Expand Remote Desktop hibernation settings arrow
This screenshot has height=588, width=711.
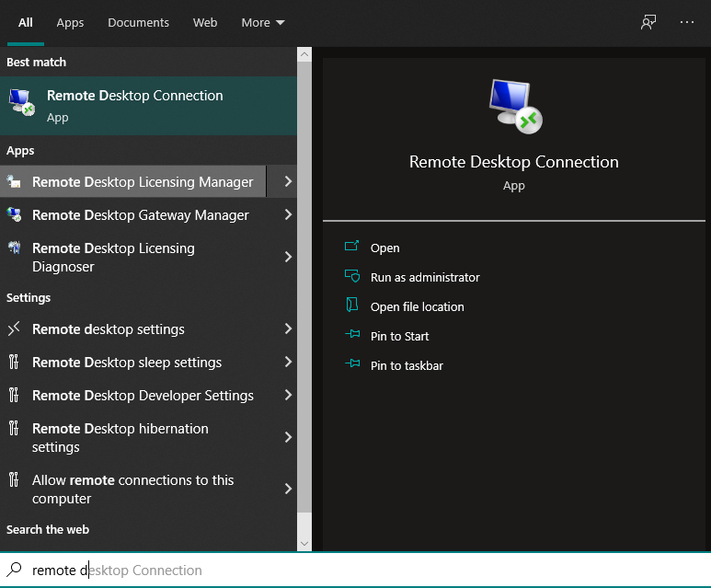click(x=288, y=437)
